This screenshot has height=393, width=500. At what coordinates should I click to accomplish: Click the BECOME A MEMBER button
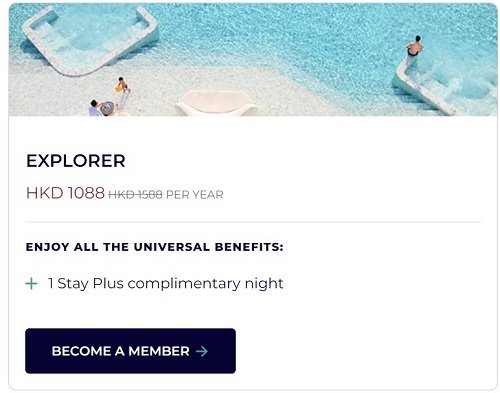[x=130, y=351]
